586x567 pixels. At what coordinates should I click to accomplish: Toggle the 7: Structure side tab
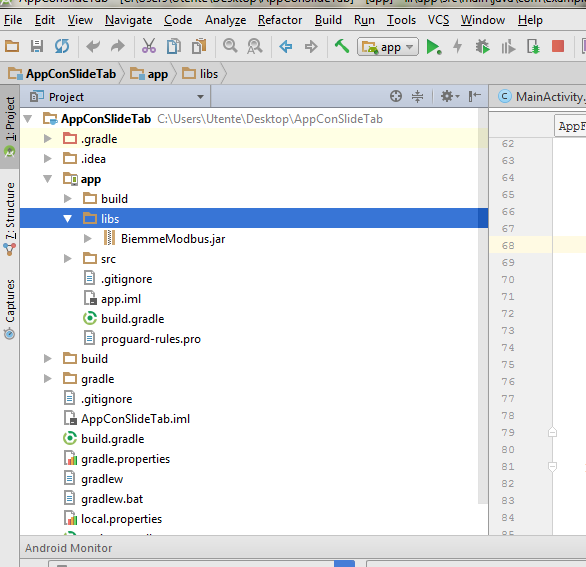(10, 219)
